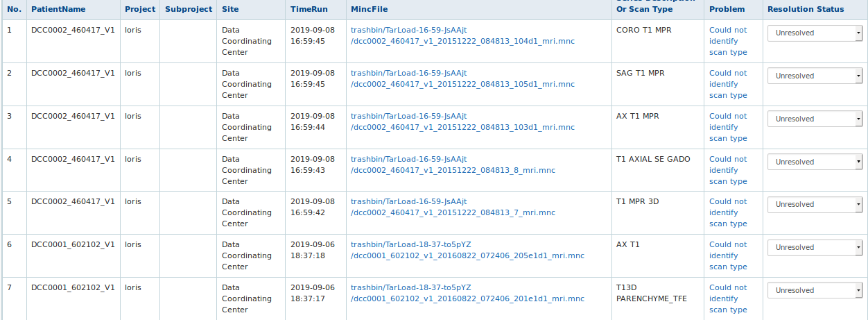
Task: Open Resolution Status dropdown for row 1
Action: 815,33
